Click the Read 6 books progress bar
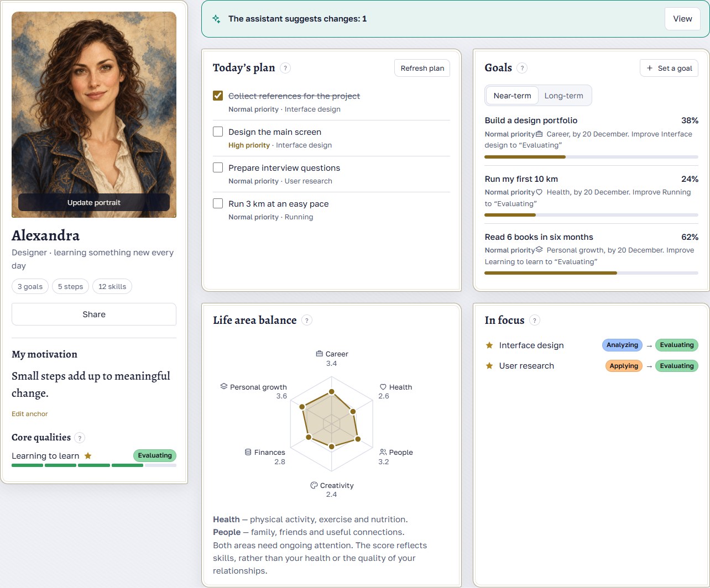Screen dimensions: 710x588 click(591, 273)
